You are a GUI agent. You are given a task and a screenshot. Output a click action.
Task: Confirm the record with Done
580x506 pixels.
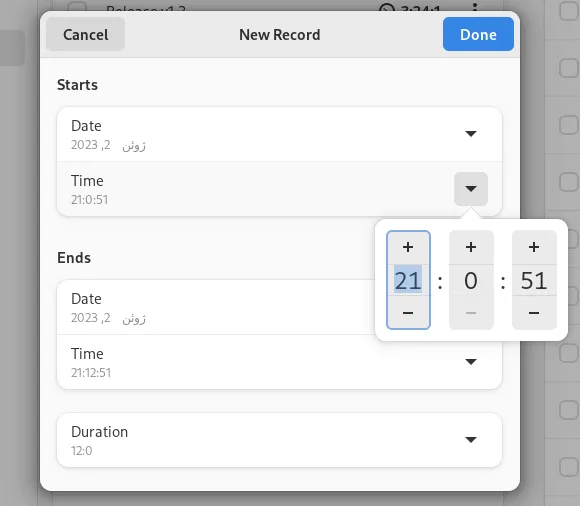pyautogui.click(x=478, y=34)
